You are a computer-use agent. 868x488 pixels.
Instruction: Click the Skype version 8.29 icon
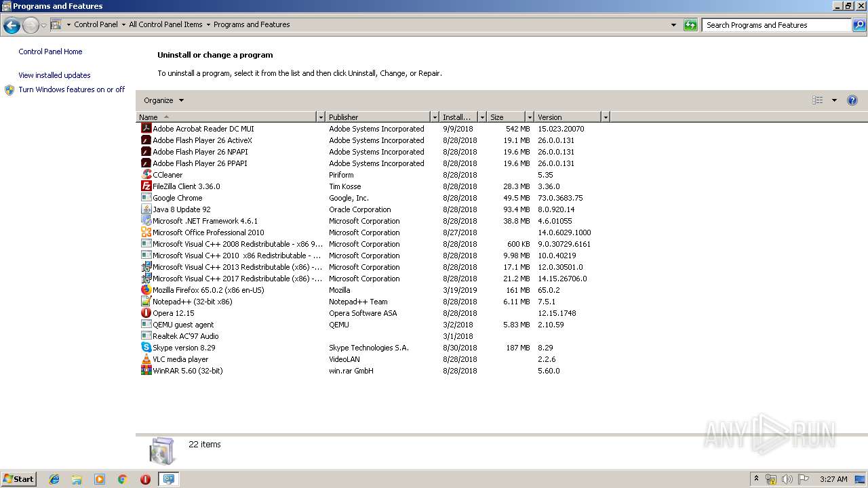(x=146, y=347)
